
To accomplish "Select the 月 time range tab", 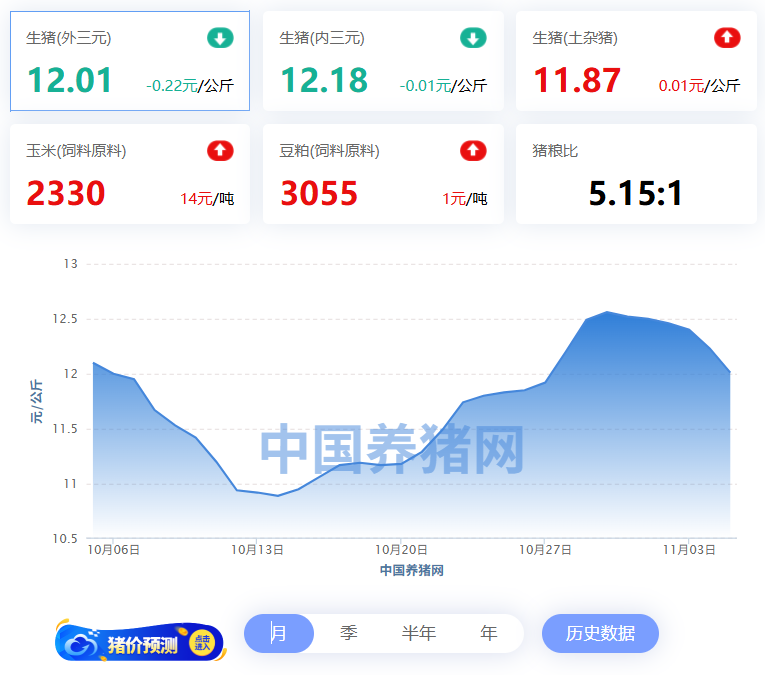I will (279, 633).
